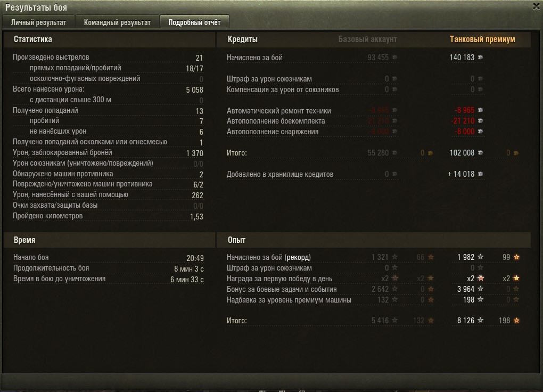
Task: Click star icon beside 1 982 experience
Action: (x=480, y=257)
